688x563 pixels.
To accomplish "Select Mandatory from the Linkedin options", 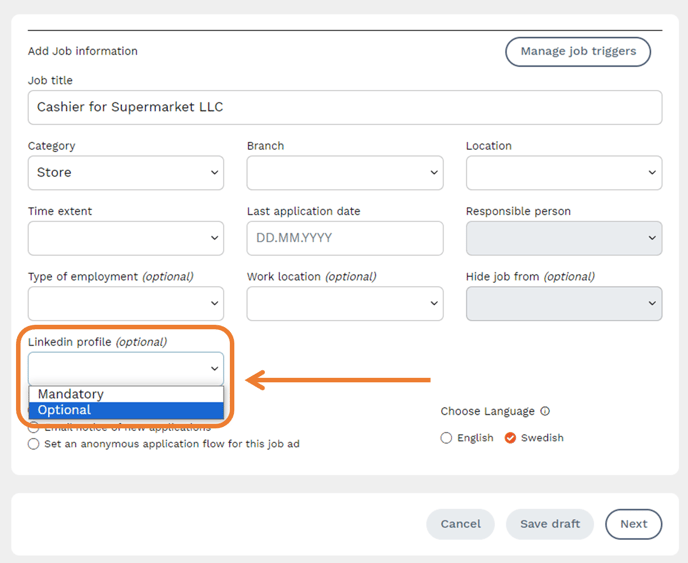I will [71, 394].
